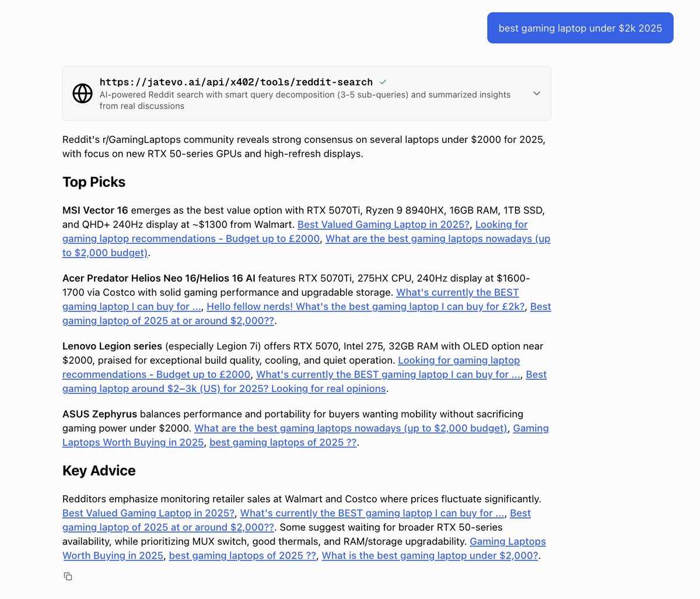Screen dimensions: 700x599
Task: Expand the reddit-search tool card with its chevron
Action: point(537,93)
